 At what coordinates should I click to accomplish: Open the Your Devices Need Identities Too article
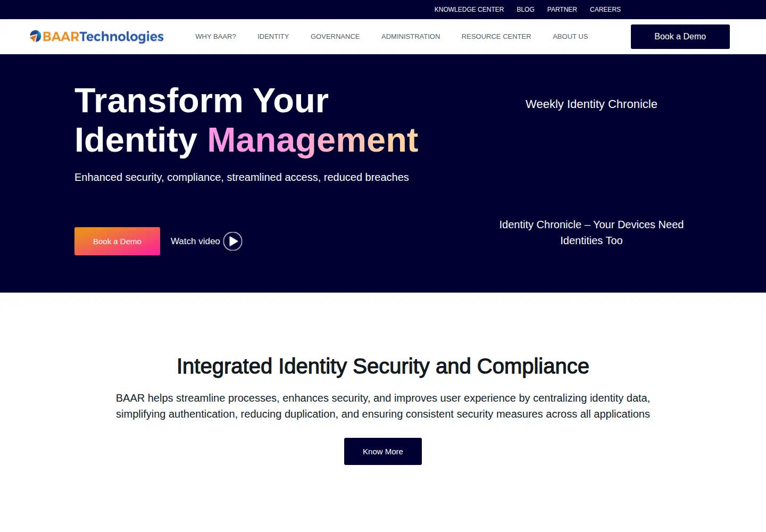coord(592,232)
